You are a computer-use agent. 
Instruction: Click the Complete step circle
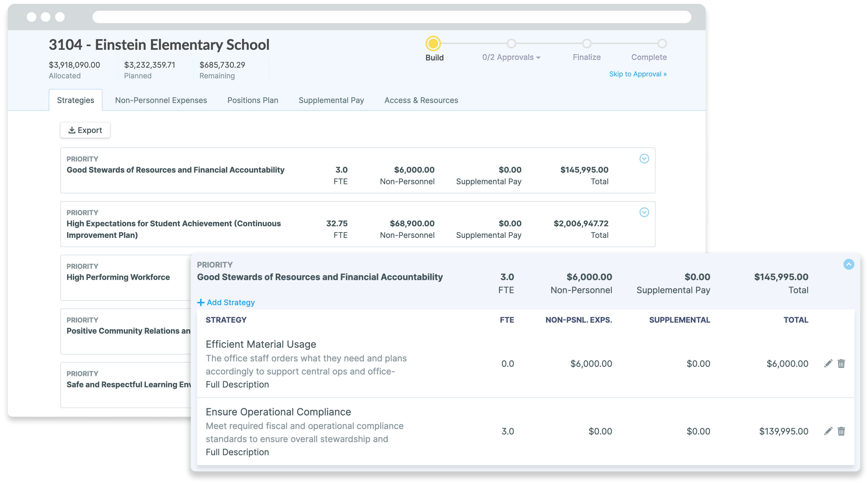tap(662, 44)
